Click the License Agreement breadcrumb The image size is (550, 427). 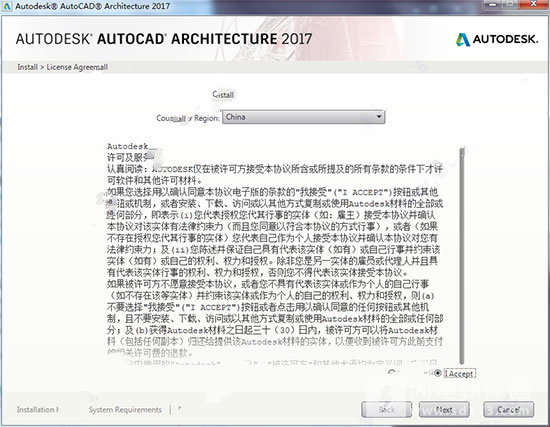coord(77,67)
